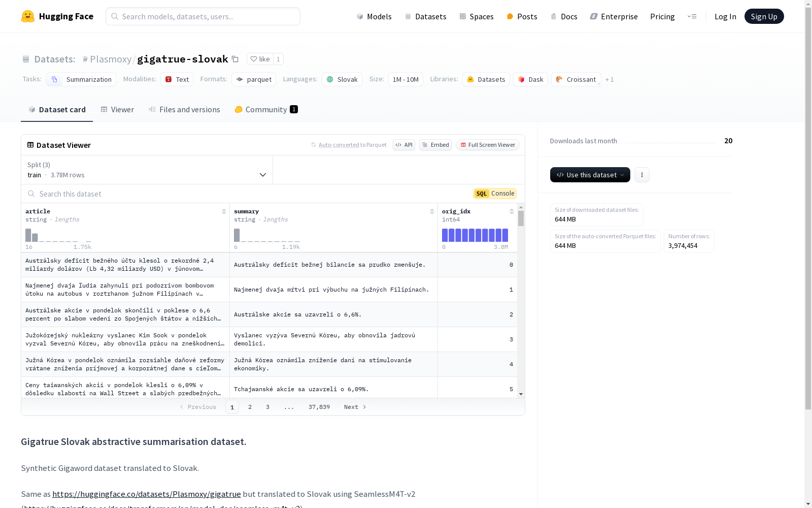Open the Files and versions tab

click(x=184, y=110)
